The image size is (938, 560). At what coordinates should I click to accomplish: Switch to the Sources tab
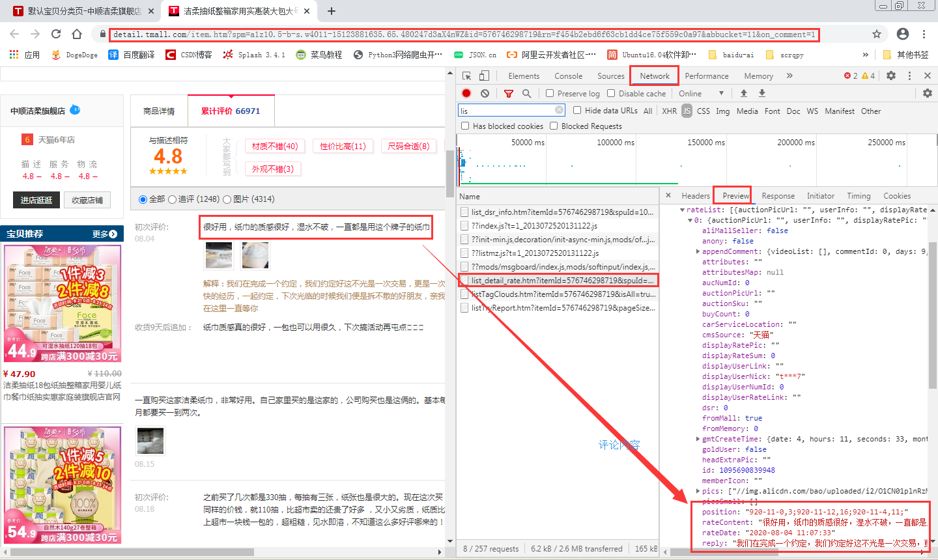610,76
